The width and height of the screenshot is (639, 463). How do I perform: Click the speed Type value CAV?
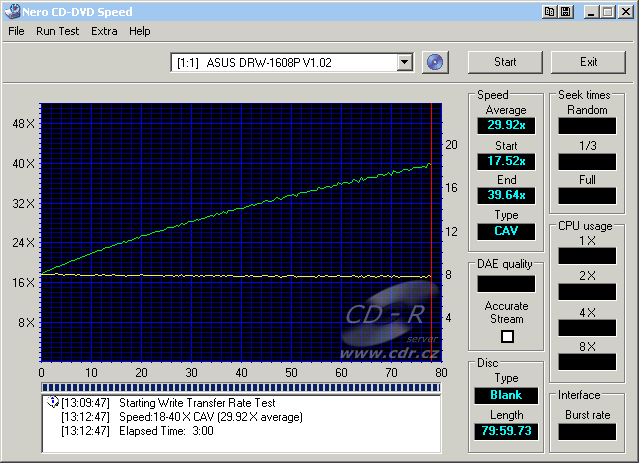pyautogui.click(x=506, y=231)
